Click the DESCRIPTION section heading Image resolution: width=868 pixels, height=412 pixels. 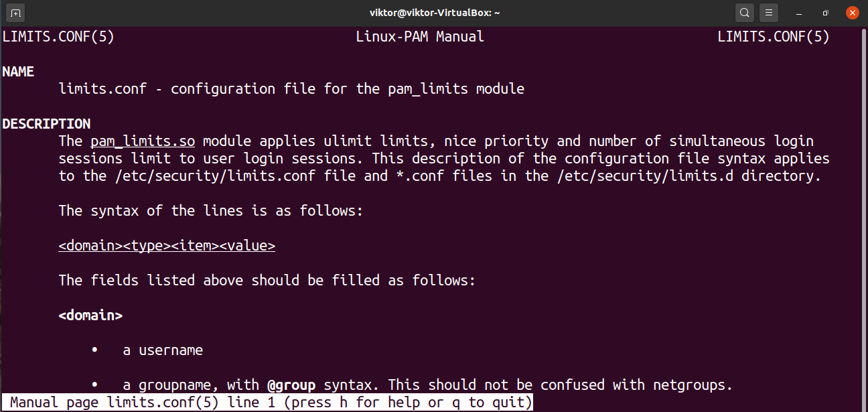click(x=46, y=124)
